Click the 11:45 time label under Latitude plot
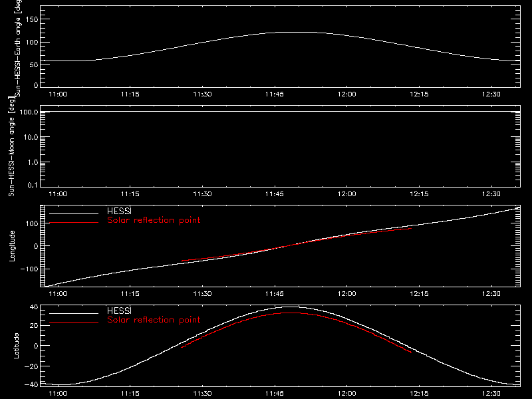The image size is (532, 399). click(275, 393)
